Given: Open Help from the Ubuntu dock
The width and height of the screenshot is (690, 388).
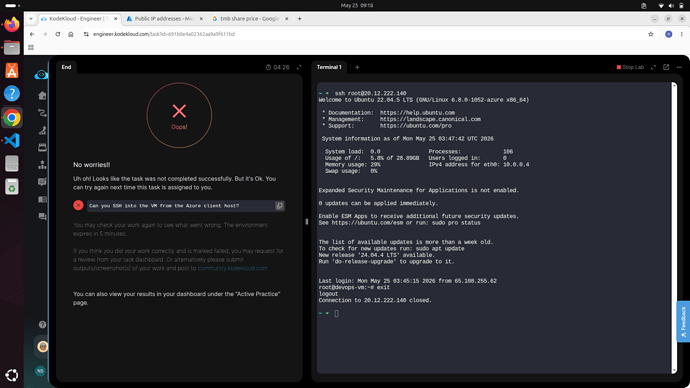Looking at the screenshot, I should [12, 94].
